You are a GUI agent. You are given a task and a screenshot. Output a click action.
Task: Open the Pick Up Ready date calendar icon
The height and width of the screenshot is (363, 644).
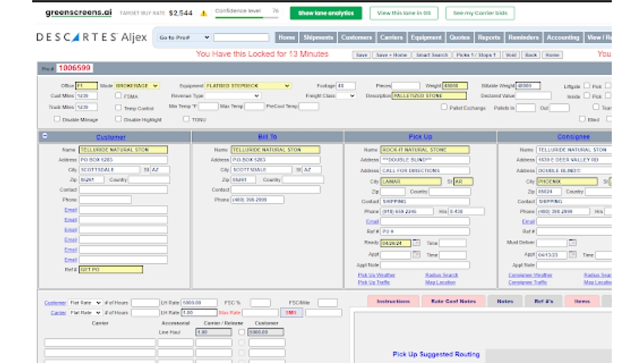(416, 243)
